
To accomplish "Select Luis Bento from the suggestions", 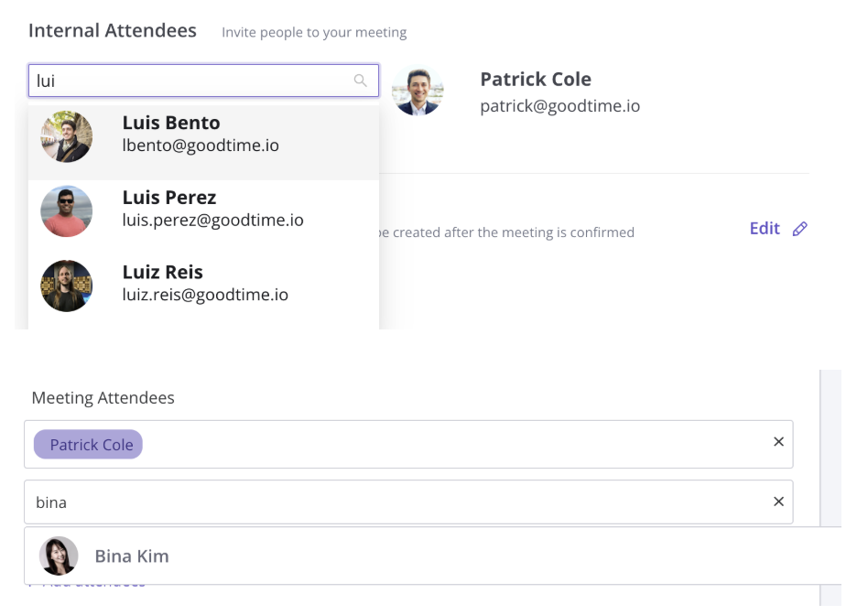I will pyautogui.click(x=203, y=142).
